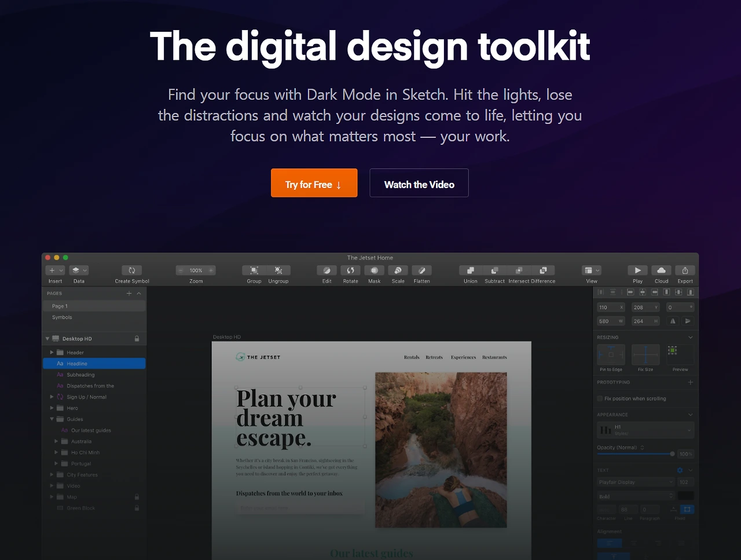Click the X position field
The width and height of the screenshot is (741, 560).
(x=611, y=308)
